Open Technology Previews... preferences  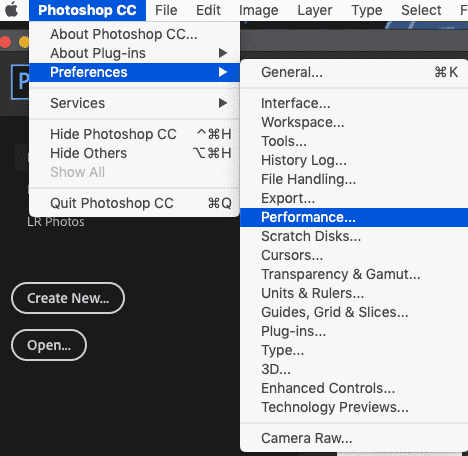[x=354, y=407]
